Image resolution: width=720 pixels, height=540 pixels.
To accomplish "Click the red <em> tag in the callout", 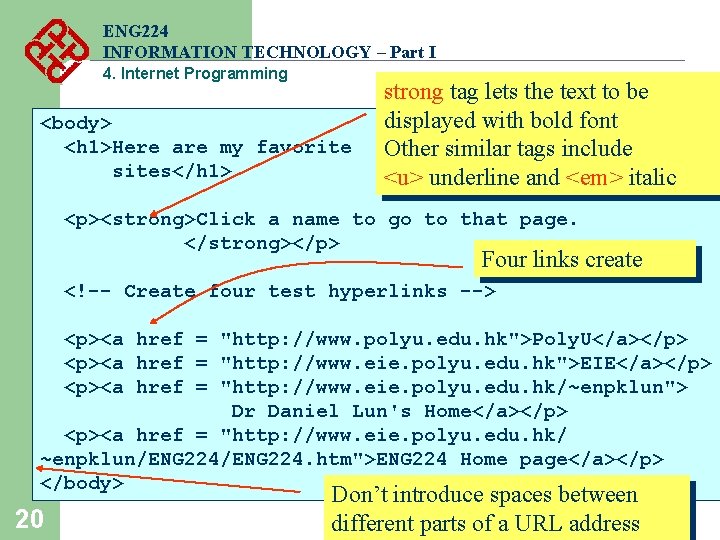I will pos(594,178).
